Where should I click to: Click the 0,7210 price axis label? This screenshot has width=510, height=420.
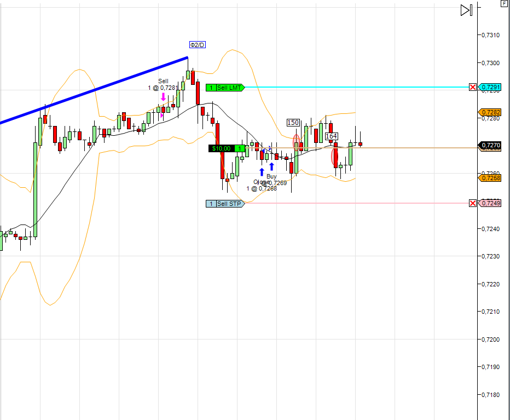tap(490, 312)
